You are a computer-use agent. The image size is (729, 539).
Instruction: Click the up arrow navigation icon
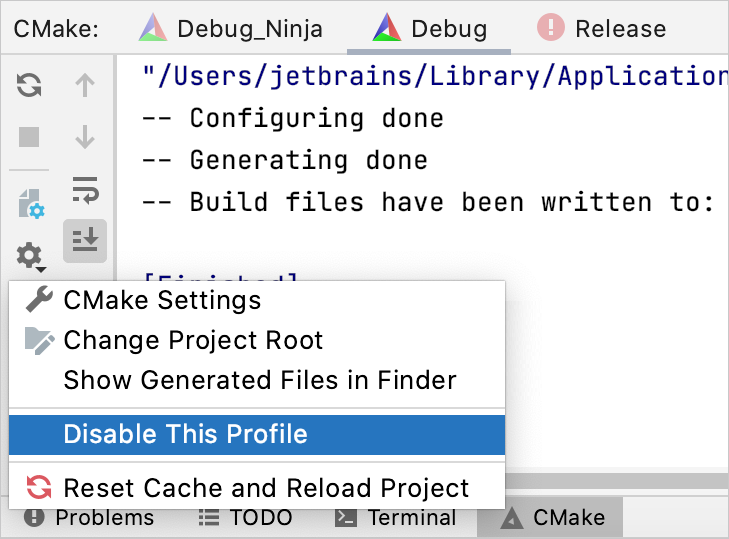(85, 86)
